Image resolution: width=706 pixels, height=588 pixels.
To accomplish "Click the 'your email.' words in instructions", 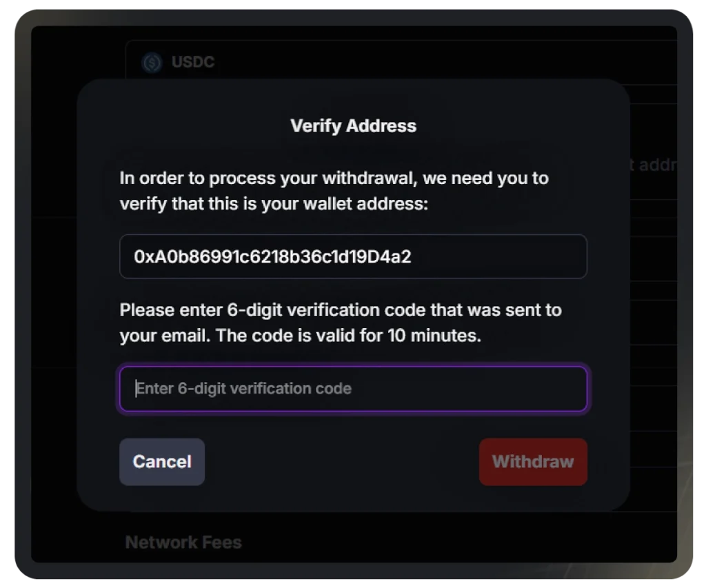I will (x=165, y=336).
